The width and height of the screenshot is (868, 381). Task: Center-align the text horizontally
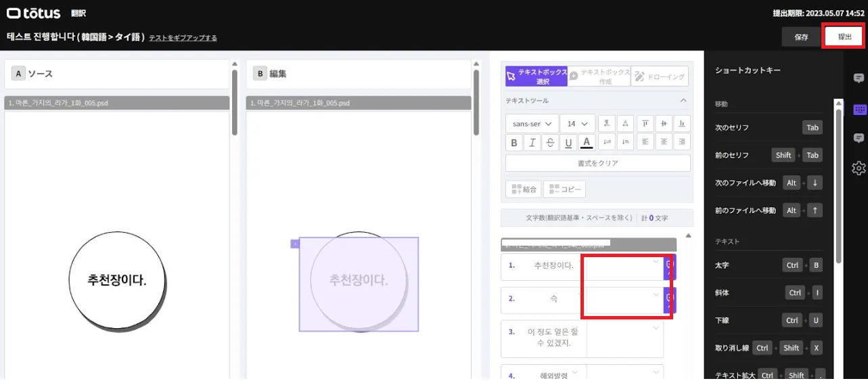[x=664, y=142]
